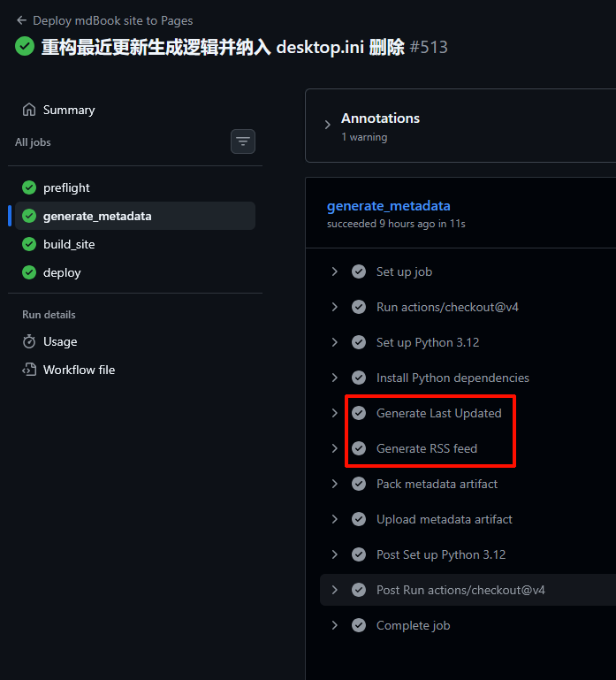Image resolution: width=616 pixels, height=680 pixels.
Task: Expand the Run actions/checkout@v4 step
Action: pyautogui.click(x=334, y=307)
